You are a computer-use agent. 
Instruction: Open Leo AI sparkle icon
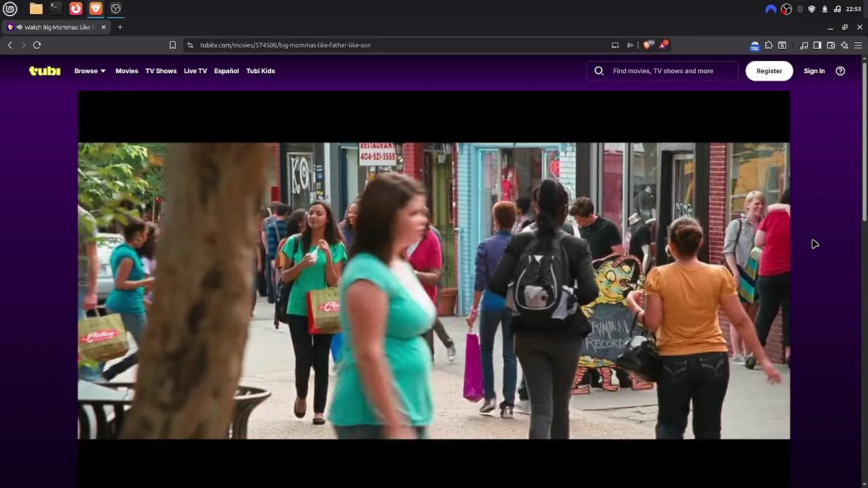click(x=844, y=45)
